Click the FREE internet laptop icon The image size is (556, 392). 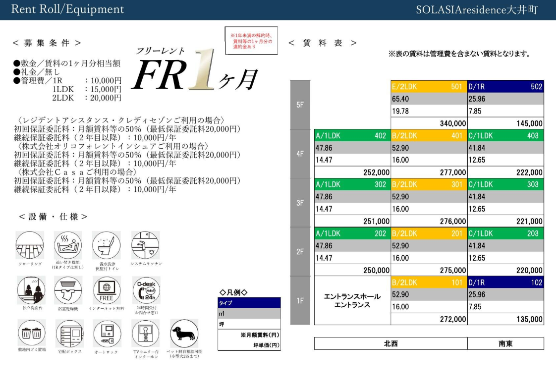tap(106, 290)
